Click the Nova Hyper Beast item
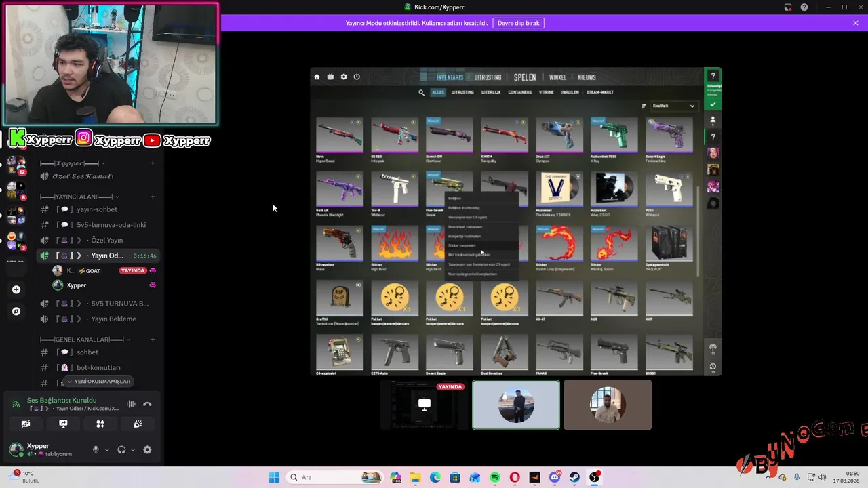Viewport: 868px width, 488px height. pyautogui.click(x=340, y=140)
